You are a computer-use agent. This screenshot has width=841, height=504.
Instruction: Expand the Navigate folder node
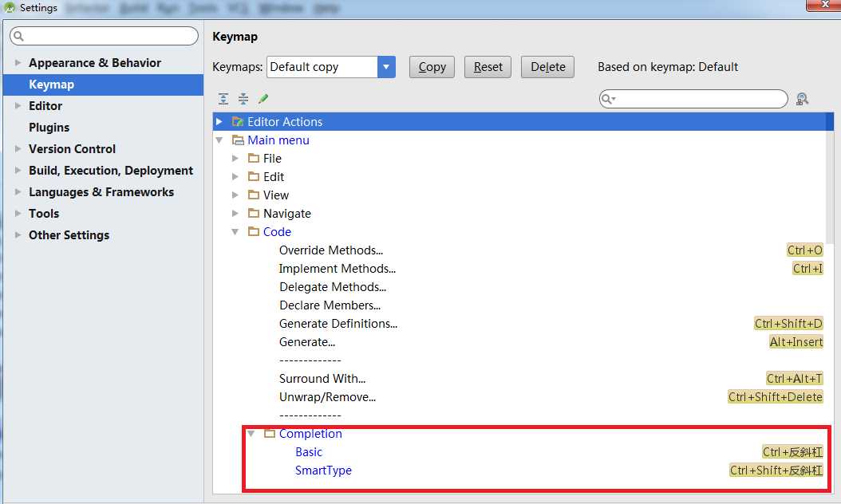coord(235,214)
